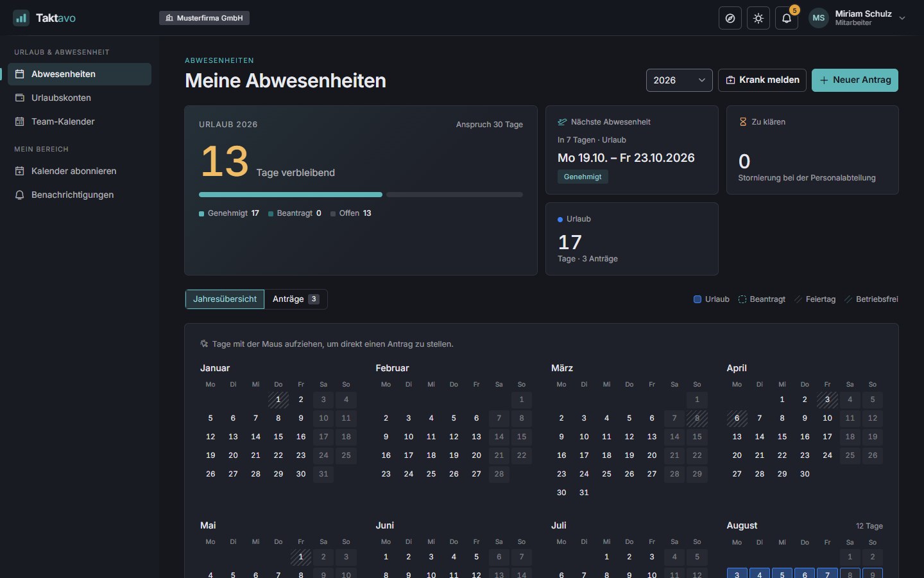
Task: Click the Juni month heading
Action: point(385,525)
